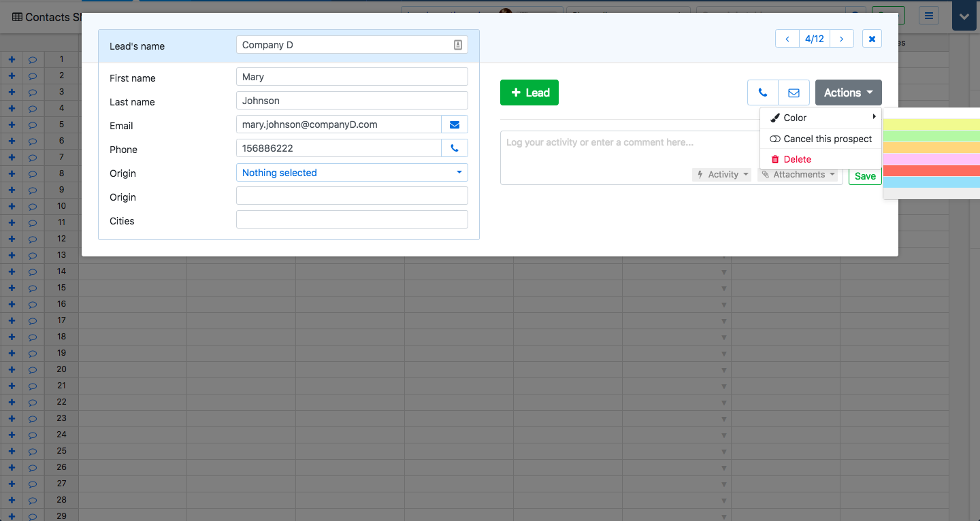Click the call button left of Actions
This screenshot has width=980, height=521.
(763, 93)
